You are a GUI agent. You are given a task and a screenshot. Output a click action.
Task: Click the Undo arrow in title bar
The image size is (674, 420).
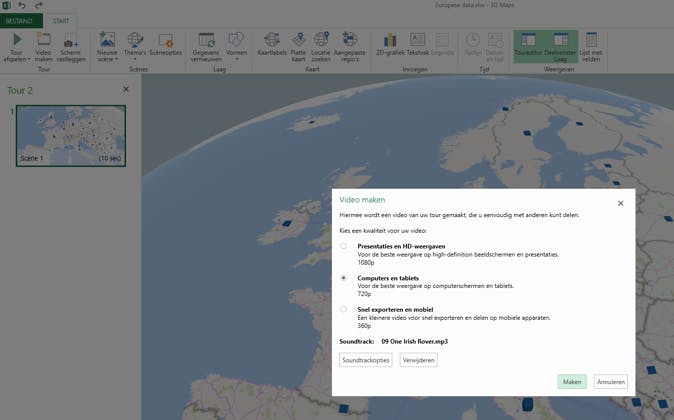[21, 5]
